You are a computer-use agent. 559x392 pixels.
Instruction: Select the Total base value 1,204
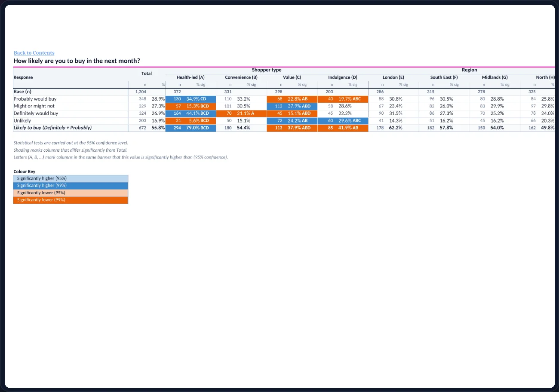click(x=141, y=92)
